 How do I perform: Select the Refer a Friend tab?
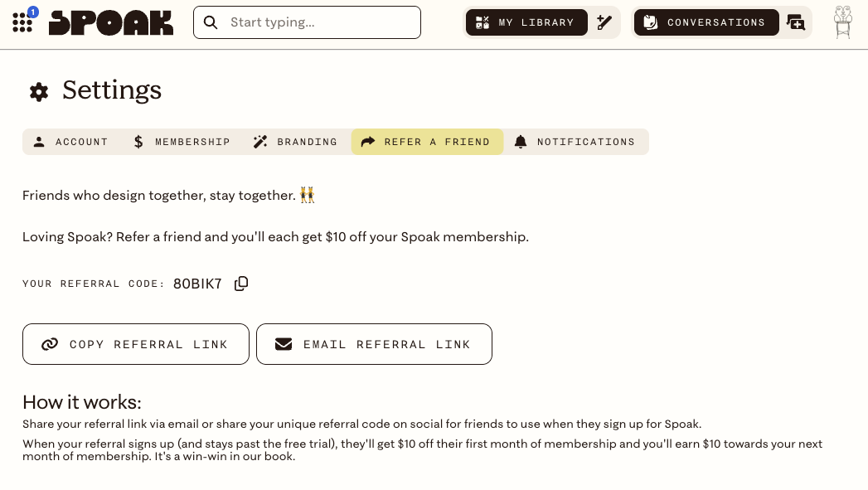coord(427,142)
